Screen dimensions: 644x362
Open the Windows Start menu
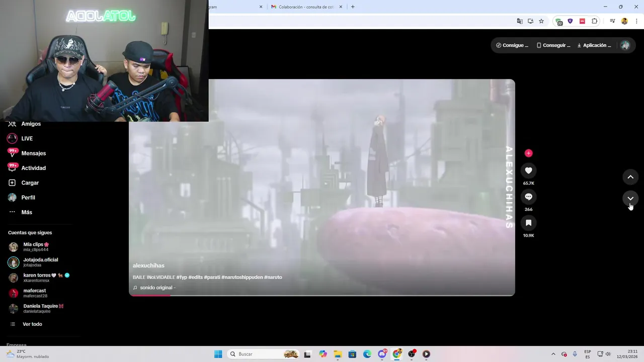(218, 354)
